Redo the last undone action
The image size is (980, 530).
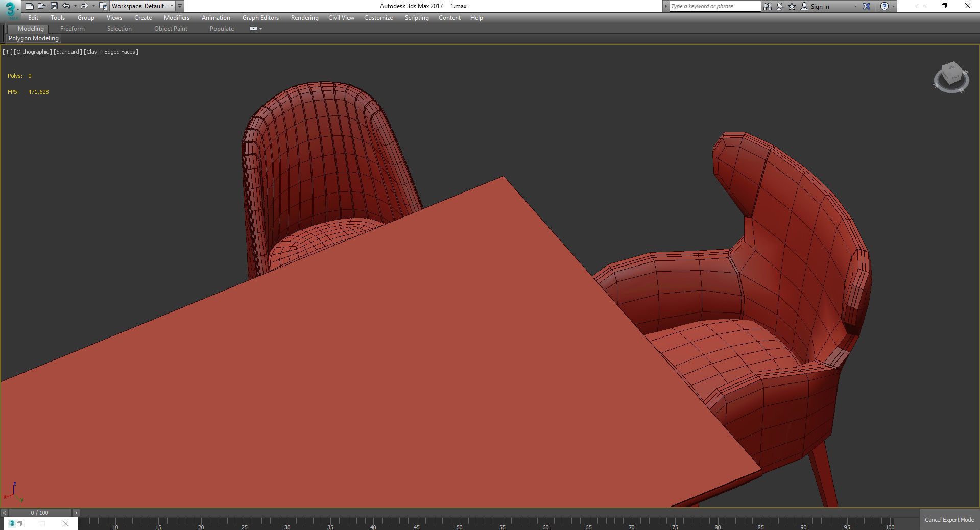tap(84, 6)
